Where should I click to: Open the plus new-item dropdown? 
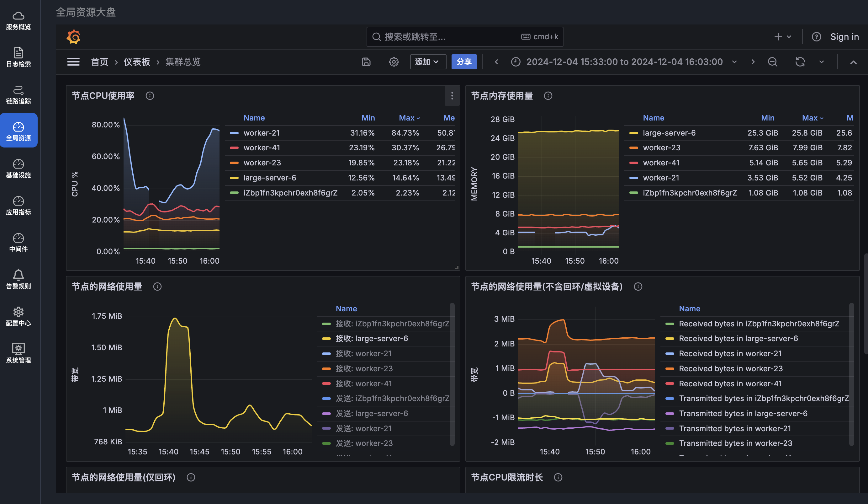click(783, 36)
